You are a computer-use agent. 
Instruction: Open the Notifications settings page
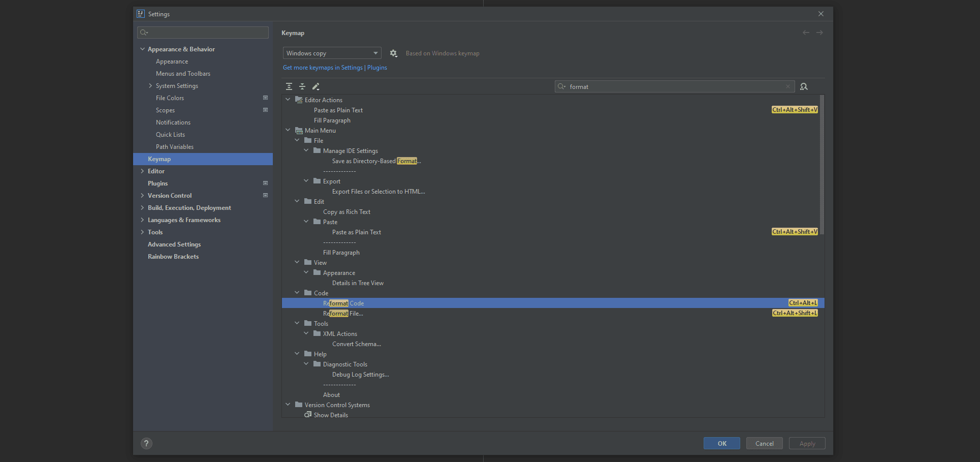173,122
